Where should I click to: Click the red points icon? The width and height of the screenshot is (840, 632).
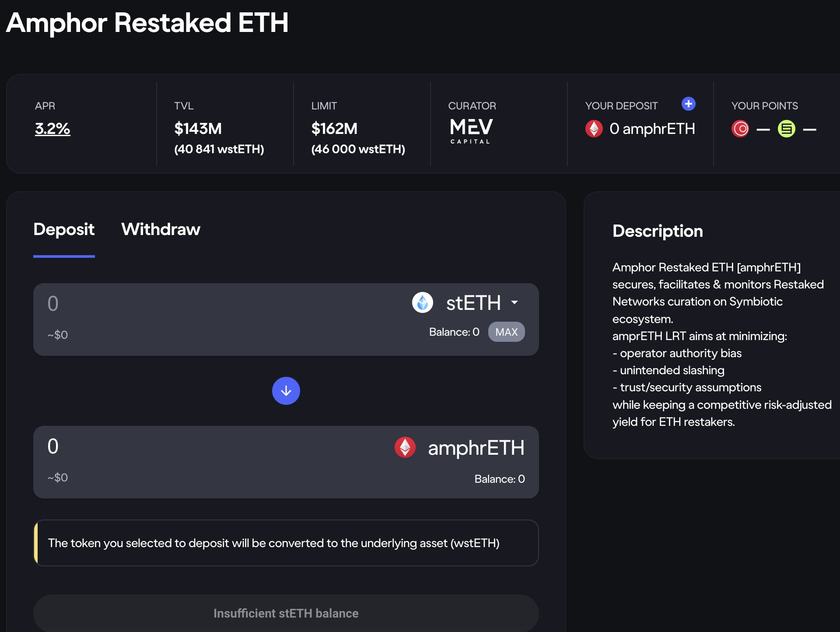click(x=741, y=129)
